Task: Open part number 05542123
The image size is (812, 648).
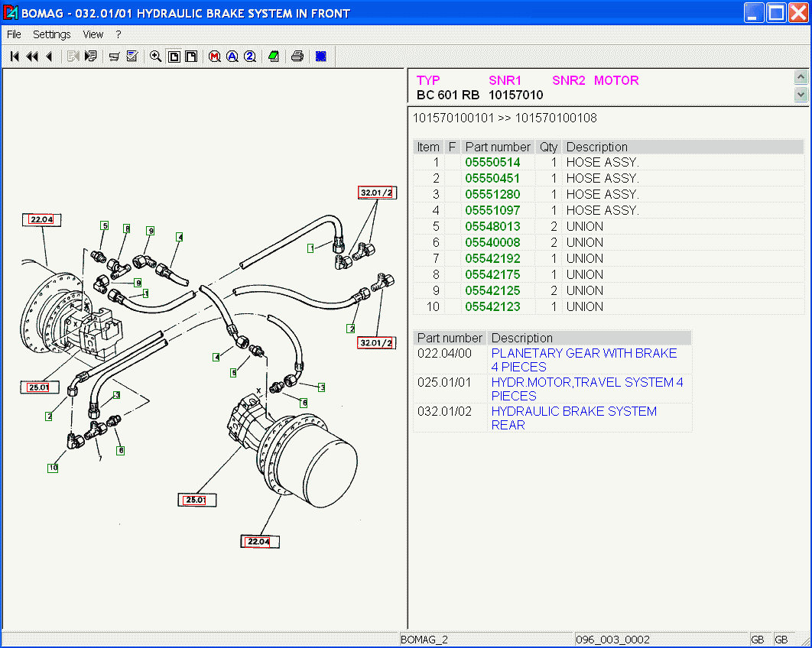Action: point(492,307)
